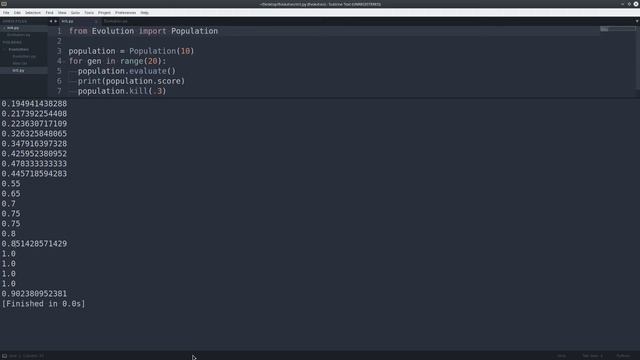Screen dimensions: 640x360
Task: Click line number 7 in gutter
Action: pos(59,91)
